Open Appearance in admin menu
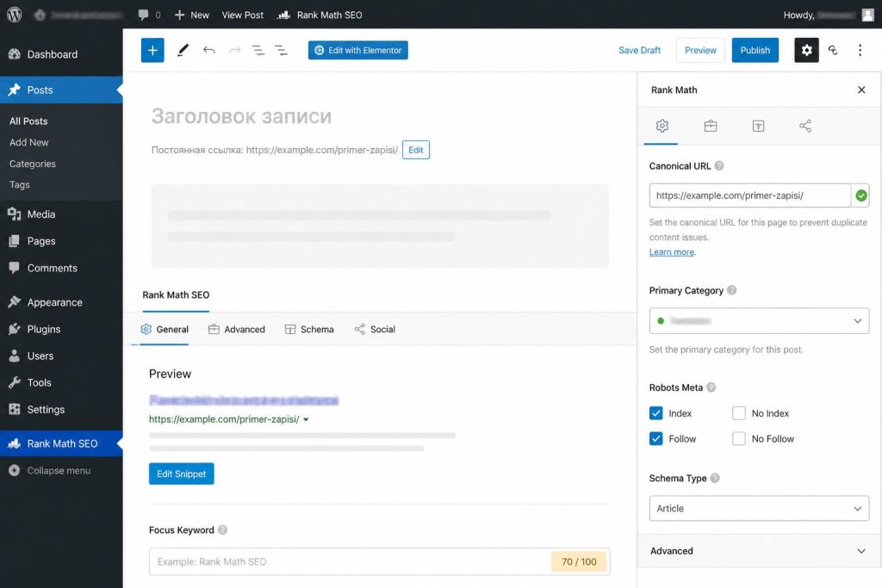 click(x=61, y=302)
